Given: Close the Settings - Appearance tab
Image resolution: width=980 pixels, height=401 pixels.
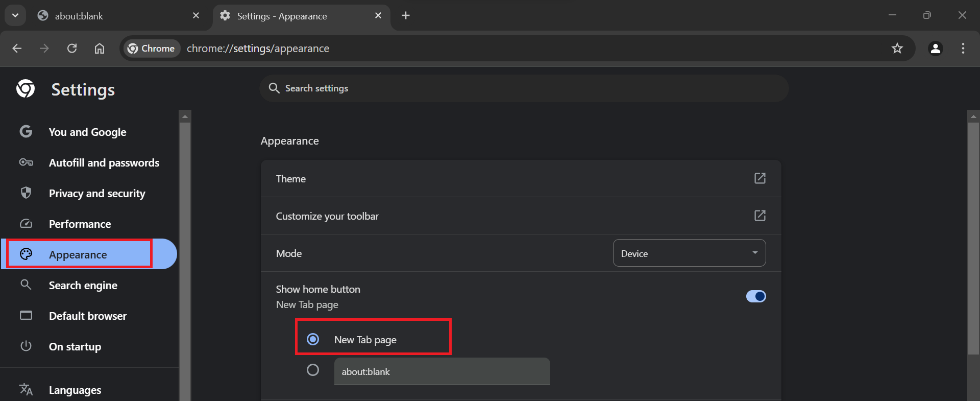Looking at the screenshot, I should (x=378, y=16).
